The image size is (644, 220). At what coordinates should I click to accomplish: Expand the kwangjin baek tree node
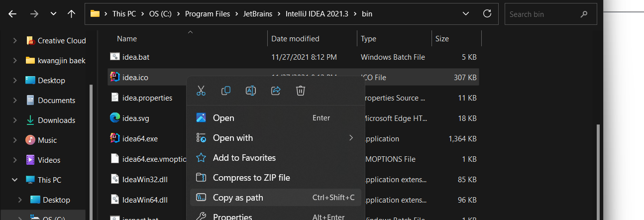[14, 61]
